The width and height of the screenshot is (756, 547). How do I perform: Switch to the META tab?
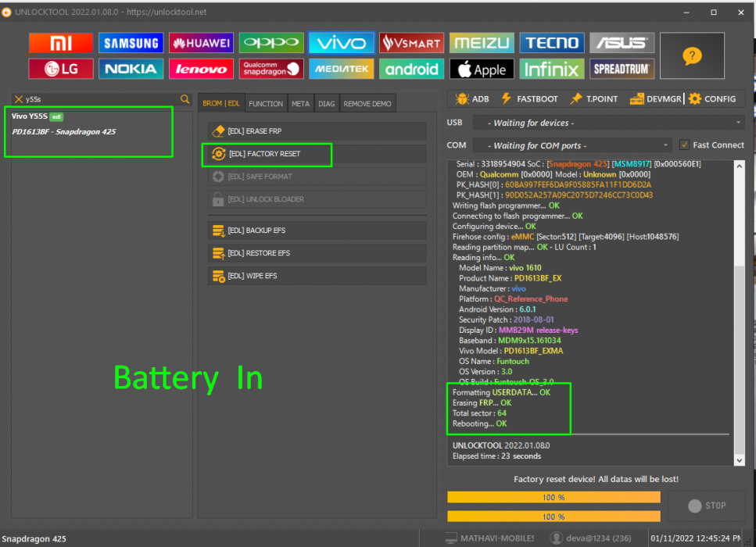(x=300, y=104)
